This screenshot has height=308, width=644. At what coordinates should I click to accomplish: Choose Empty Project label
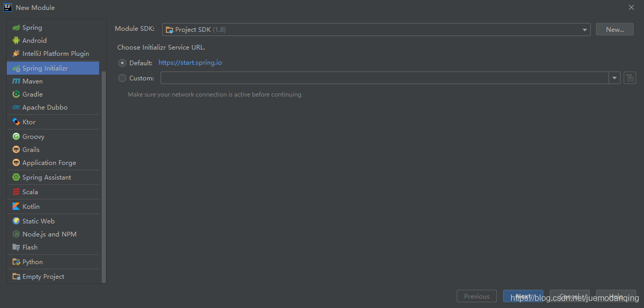pos(43,277)
